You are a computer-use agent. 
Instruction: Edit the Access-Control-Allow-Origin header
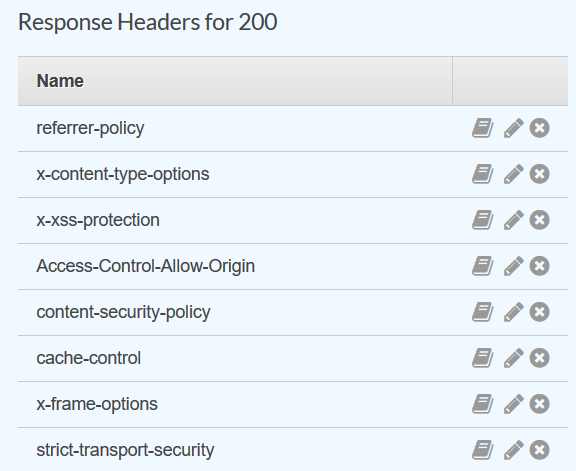click(x=513, y=266)
